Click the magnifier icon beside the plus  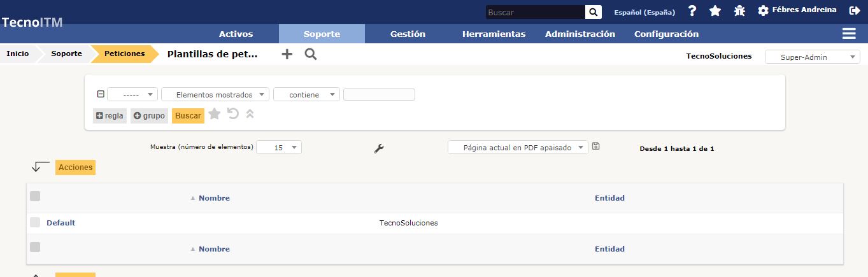pyautogui.click(x=311, y=54)
